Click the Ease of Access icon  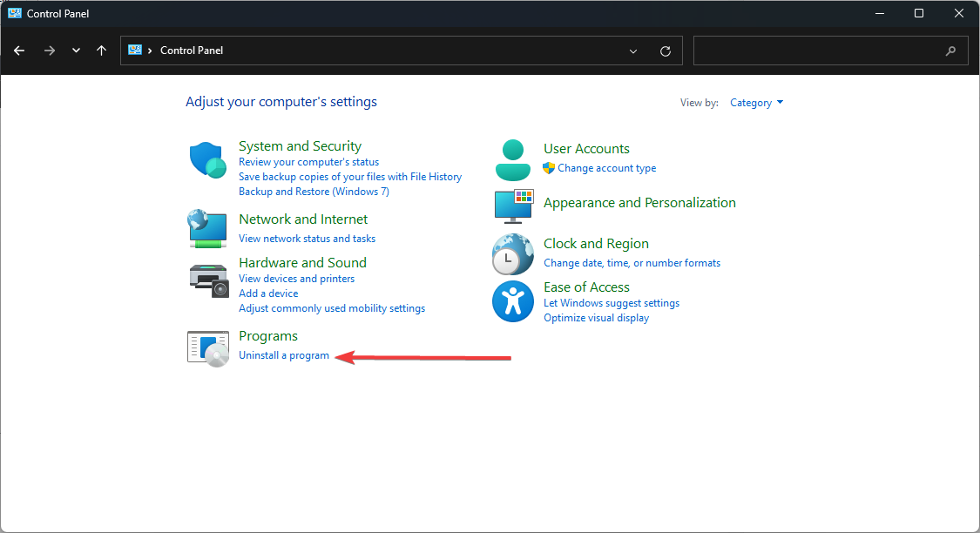point(512,301)
